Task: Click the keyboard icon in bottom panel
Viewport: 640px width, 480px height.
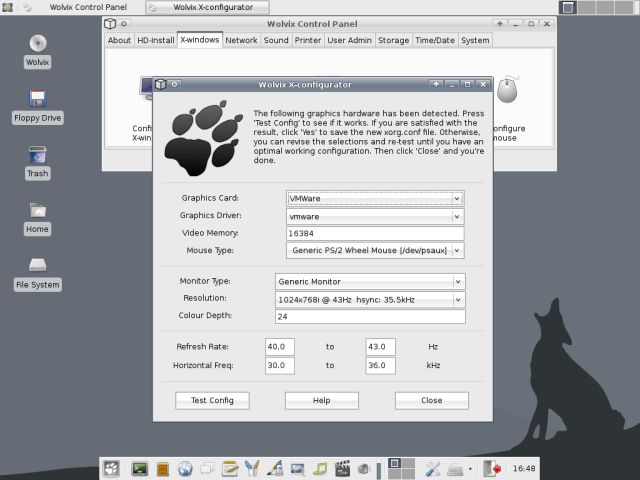Action: [x=455, y=470]
